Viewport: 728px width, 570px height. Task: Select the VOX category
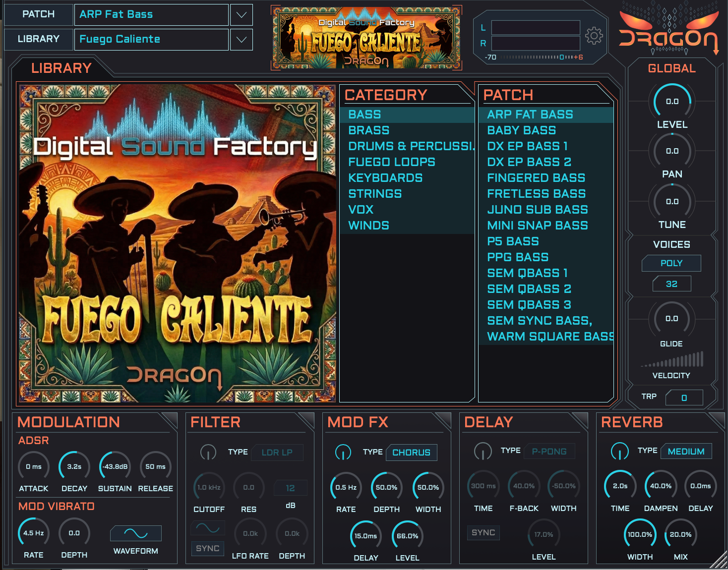pos(407,210)
